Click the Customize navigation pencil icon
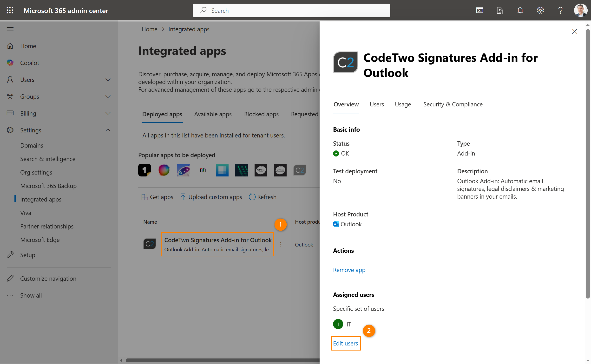Screen dimensions: 591x364 [10, 278]
